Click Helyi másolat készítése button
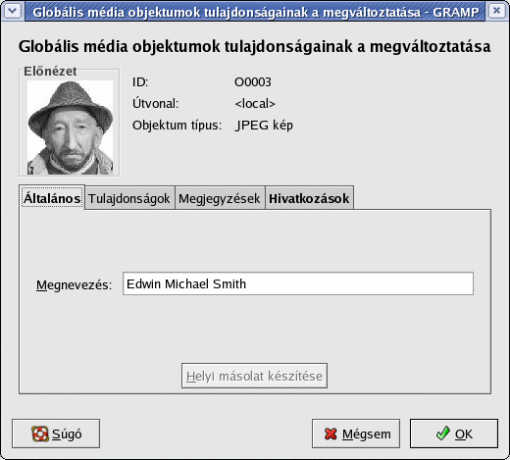 pyautogui.click(x=254, y=376)
